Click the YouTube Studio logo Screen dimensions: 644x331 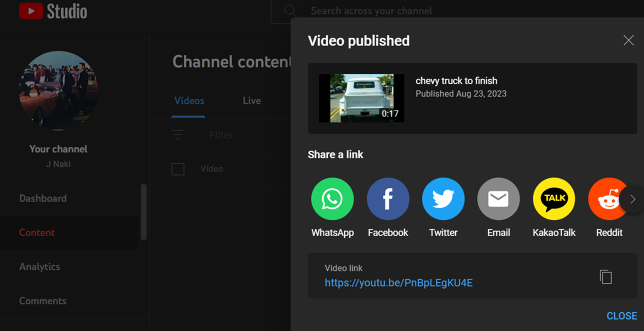(53, 11)
